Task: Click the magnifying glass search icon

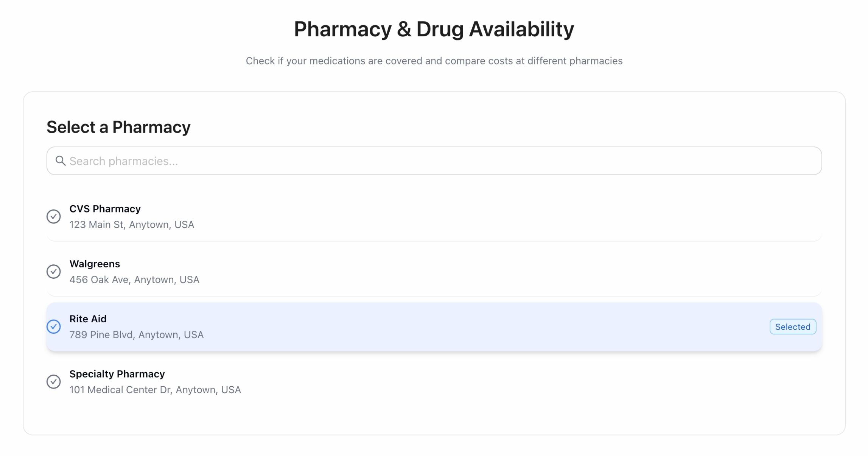Action: click(61, 161)
